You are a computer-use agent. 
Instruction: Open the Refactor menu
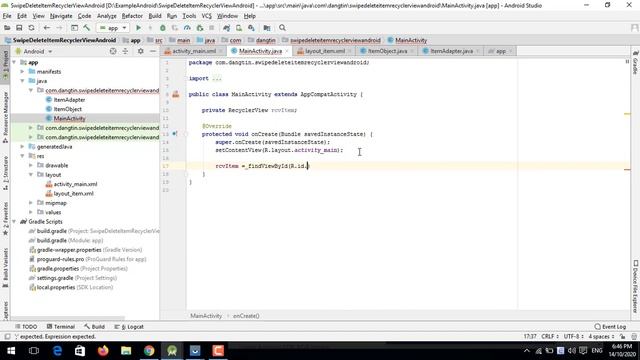pyautogui.click(x=132, y=16)
